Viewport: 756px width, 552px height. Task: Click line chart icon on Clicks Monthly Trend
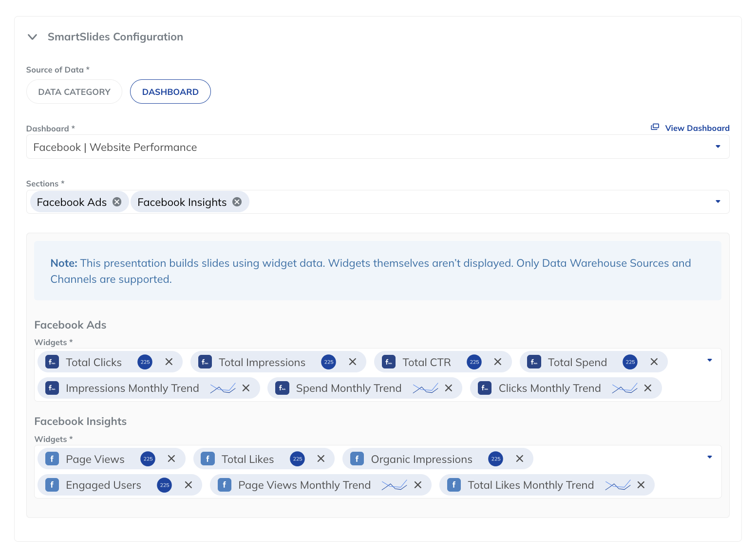(624, 388)
